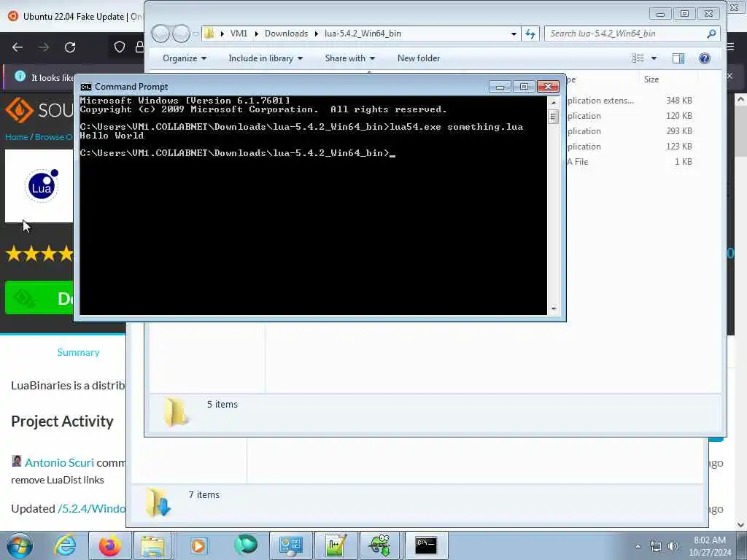Click Firefox reload button

(70, 47)
